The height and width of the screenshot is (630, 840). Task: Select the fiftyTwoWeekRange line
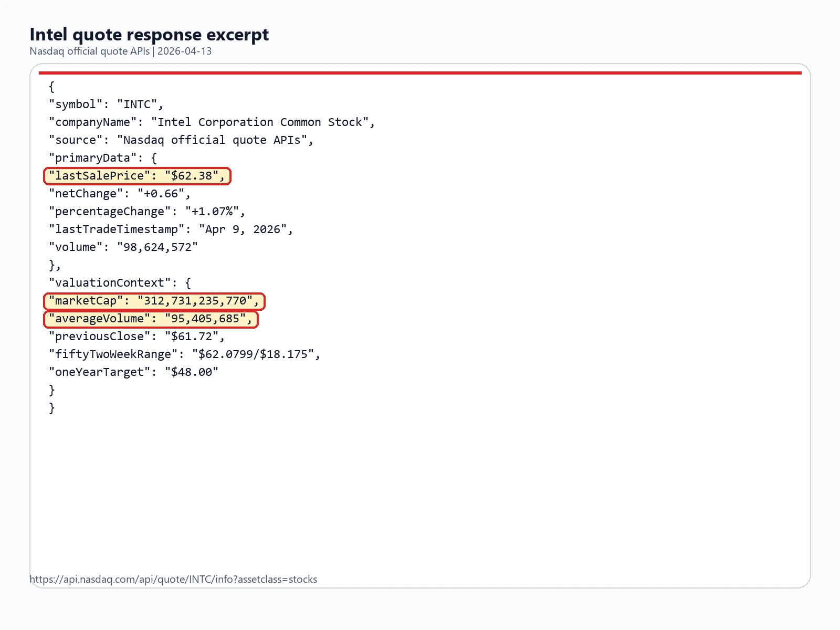click(185, 354)
